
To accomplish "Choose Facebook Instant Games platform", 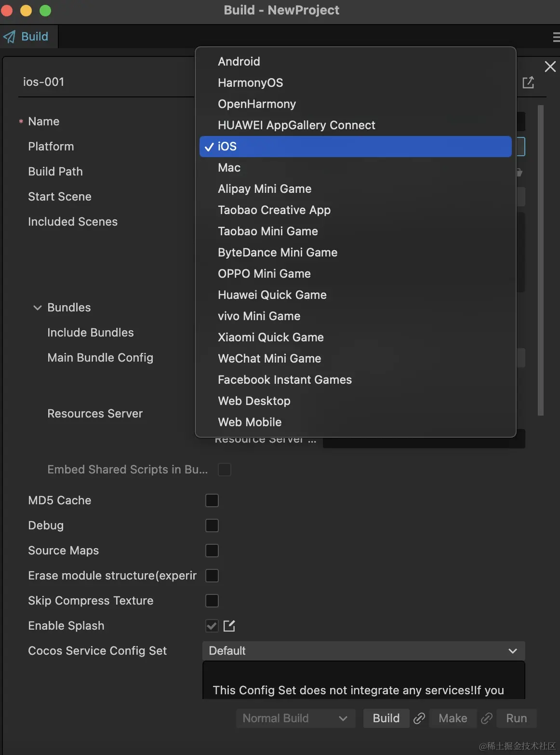I will click(355, 380).
